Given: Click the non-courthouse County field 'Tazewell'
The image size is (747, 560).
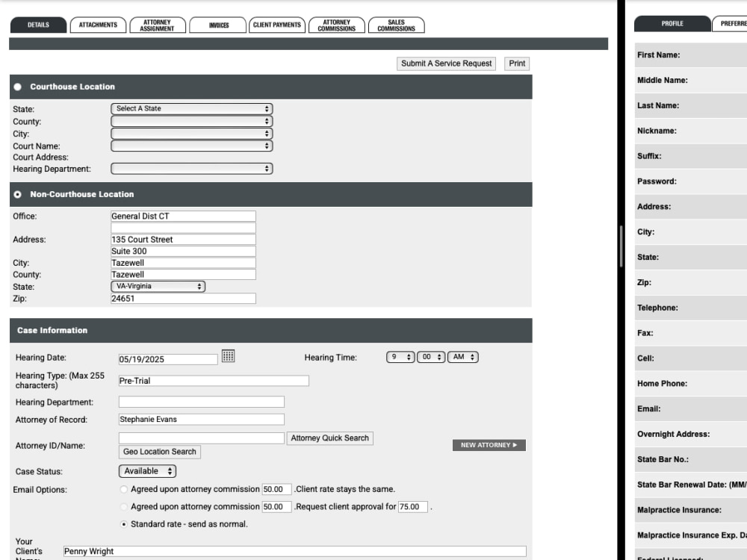Looking at the screenshot, I should (184, 274).
